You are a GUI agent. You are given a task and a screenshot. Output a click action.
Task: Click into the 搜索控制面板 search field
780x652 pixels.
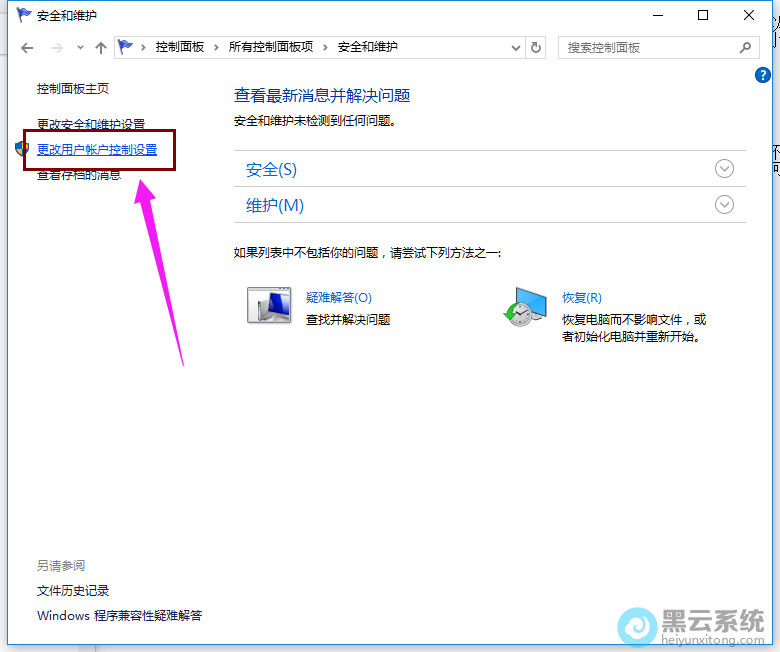click(x=645, y=47)
